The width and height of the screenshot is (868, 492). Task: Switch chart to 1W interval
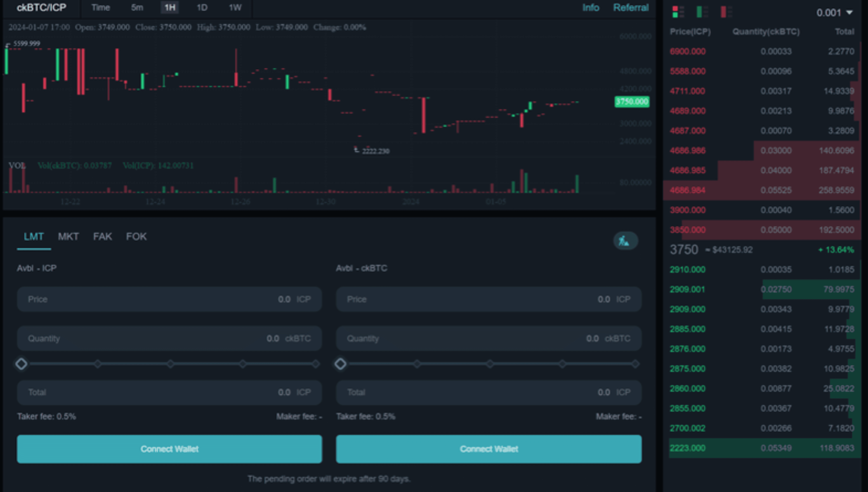click(235, 7)
